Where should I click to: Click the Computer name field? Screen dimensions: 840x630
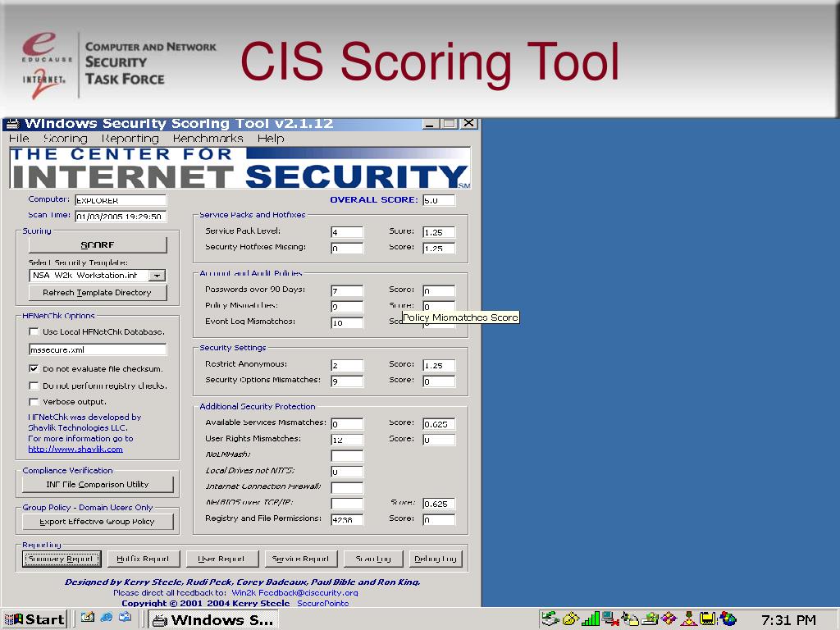(121, 200)
